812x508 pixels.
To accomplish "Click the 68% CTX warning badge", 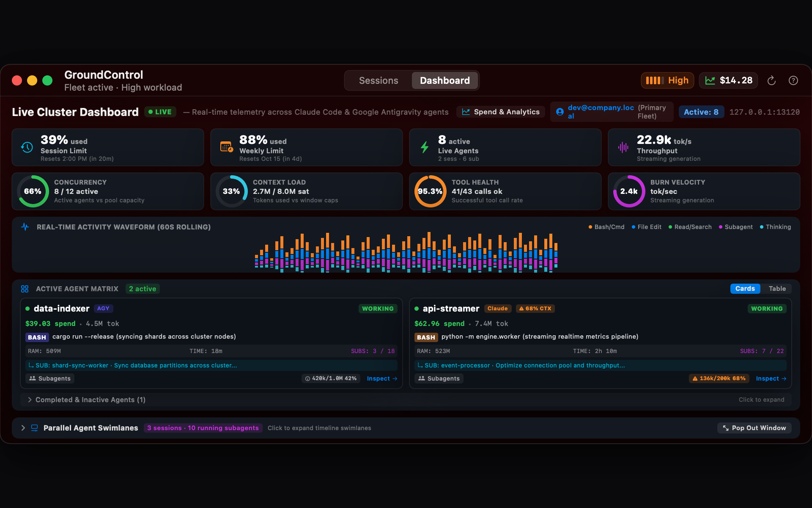I will [x=535, y=309].
